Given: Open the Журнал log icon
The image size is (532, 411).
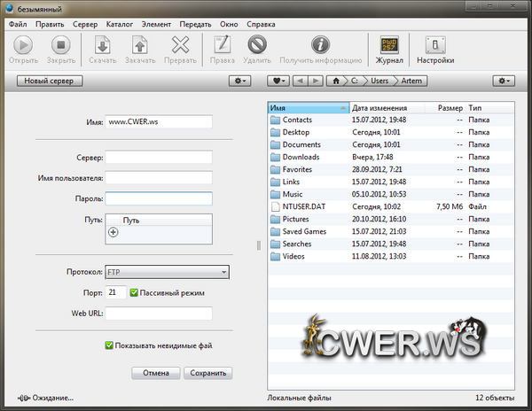Looking at the screenshot, I should coord(389,44).
